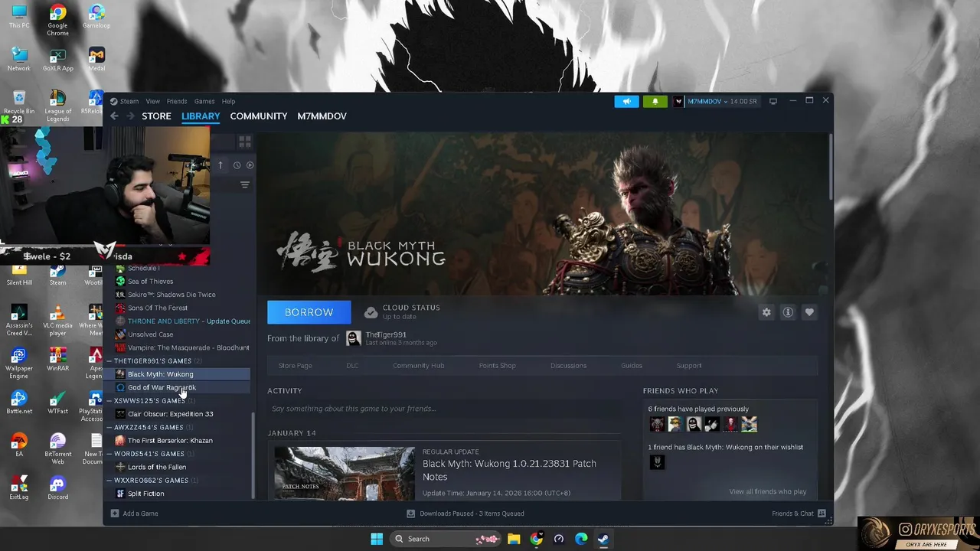Open the Patch Notes news thumbnail
The image size is (980, 551).
pos(345,474)
